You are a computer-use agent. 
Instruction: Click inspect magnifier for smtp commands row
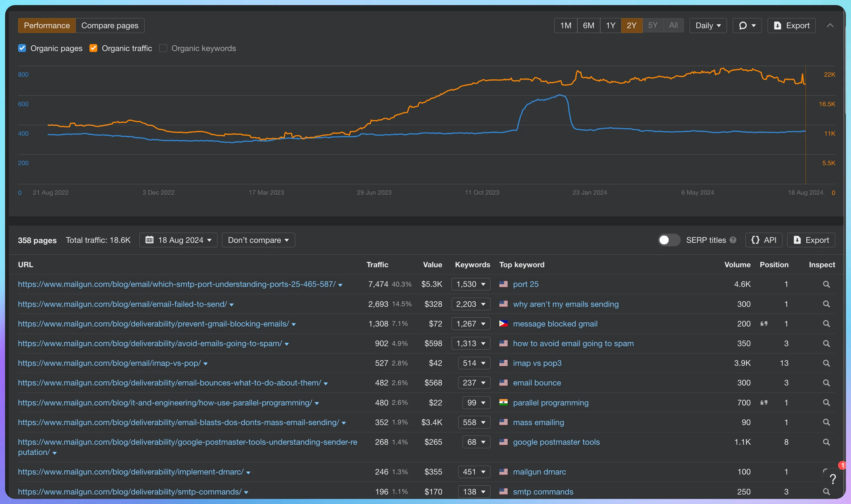(x=826, y=491)
